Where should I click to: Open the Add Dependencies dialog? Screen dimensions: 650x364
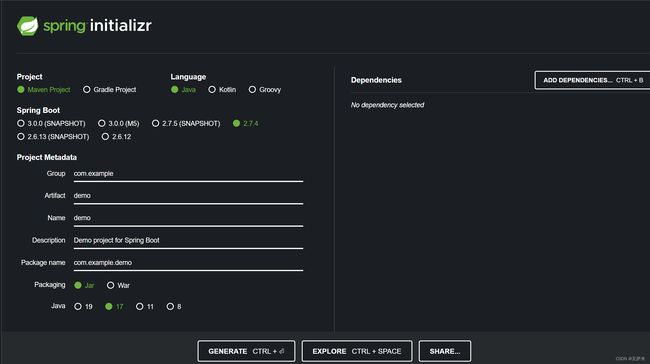(592, 80)
